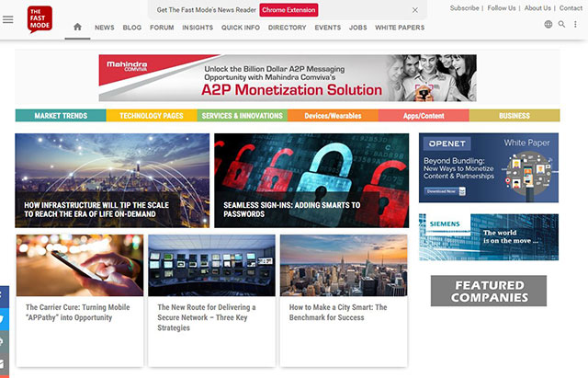Open the JOBS menu item
This screenshot has height=378, width=588.
[357, 28]
